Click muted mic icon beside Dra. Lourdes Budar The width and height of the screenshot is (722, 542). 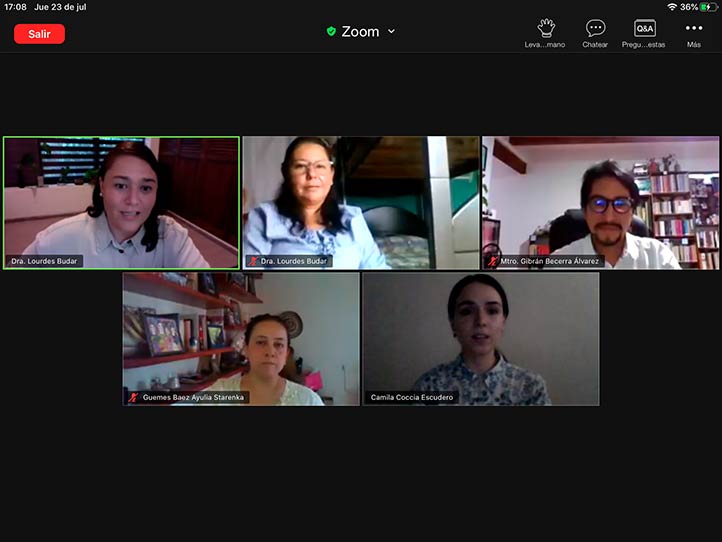252,261
